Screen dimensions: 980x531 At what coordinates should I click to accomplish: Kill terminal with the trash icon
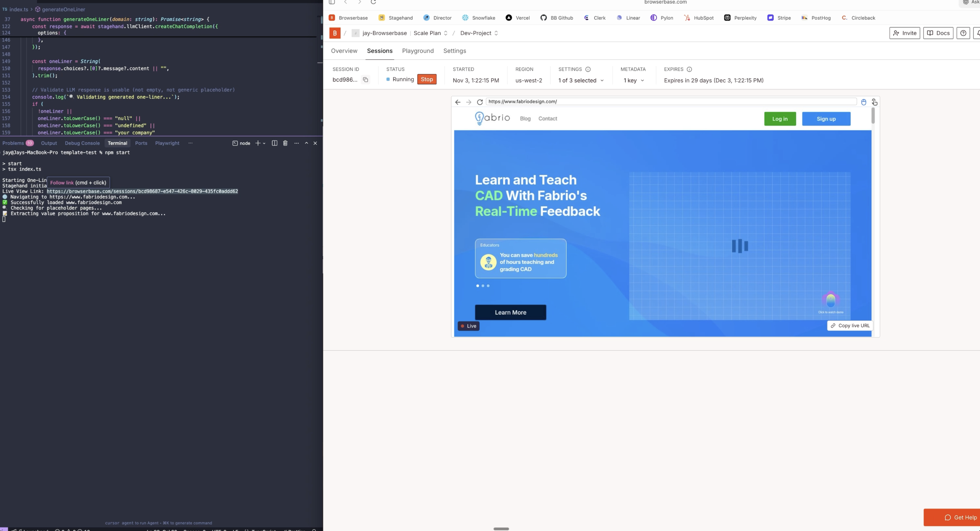[285, 144]
